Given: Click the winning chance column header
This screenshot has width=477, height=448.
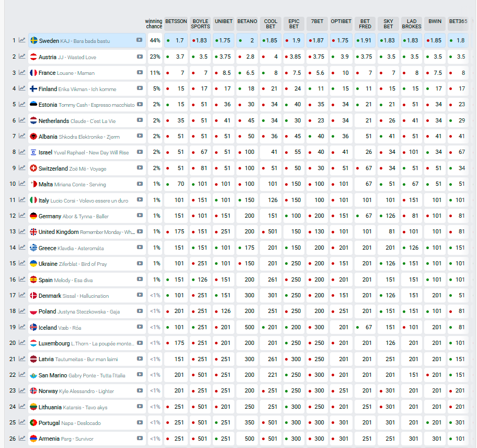Looking at the screenshot, I should coord(154,24).
